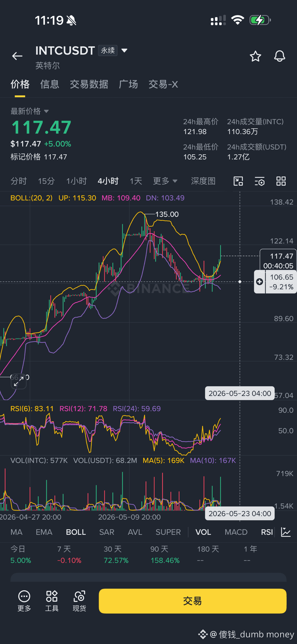
Task: Select the 1小时 timeframe
Action: tap(76, 181)
